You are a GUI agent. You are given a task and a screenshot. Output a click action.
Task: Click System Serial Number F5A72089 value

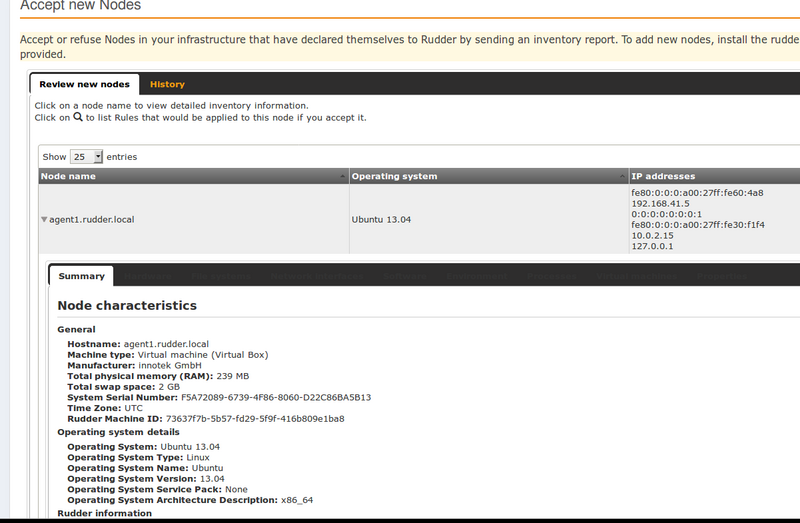click(x=276, y=397)
